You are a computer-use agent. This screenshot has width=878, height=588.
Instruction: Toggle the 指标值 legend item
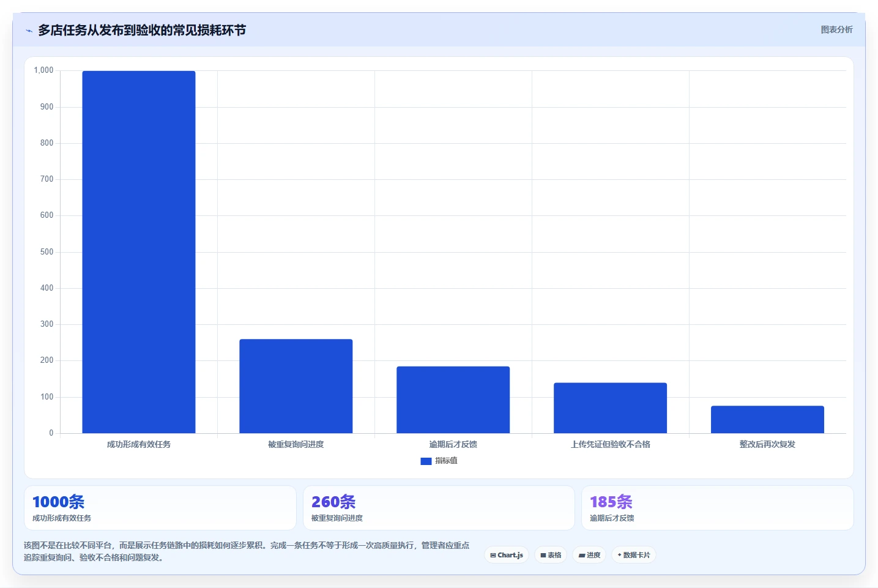click(x=439, y=461)
